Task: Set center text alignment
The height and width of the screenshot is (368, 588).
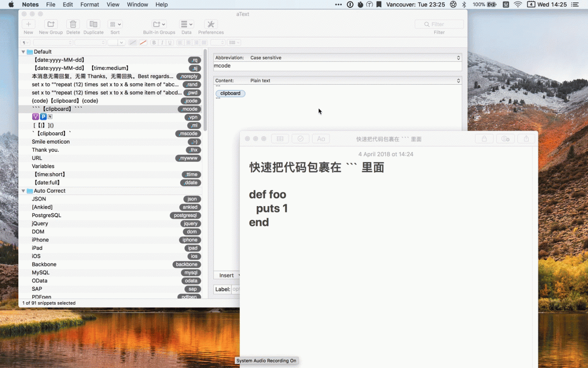Action: tap(188, 43)
